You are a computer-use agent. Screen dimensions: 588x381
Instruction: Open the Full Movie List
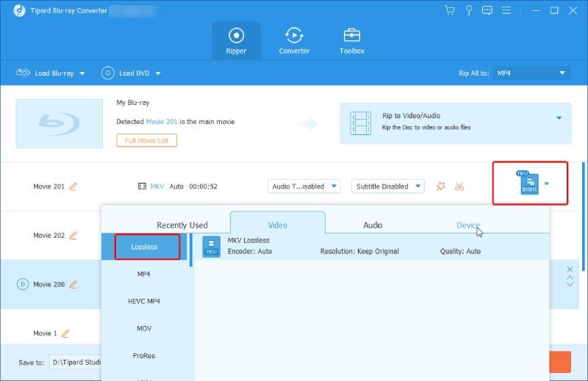tap(146, 140)
